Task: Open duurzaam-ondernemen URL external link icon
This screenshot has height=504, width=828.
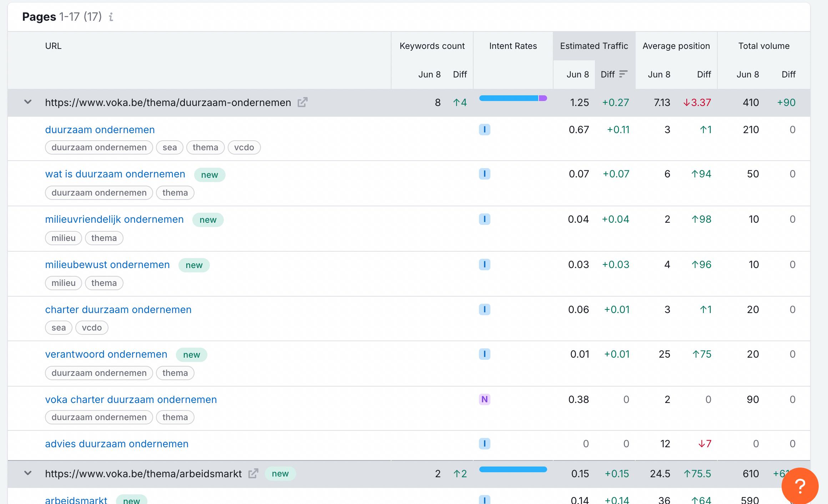Action: click(x=302, y=102)
